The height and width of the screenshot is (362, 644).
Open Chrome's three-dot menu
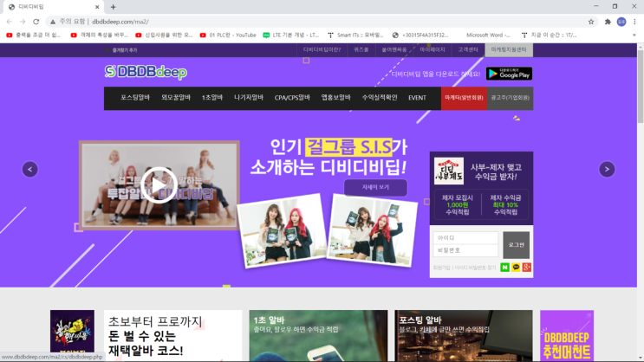point(634,22)
